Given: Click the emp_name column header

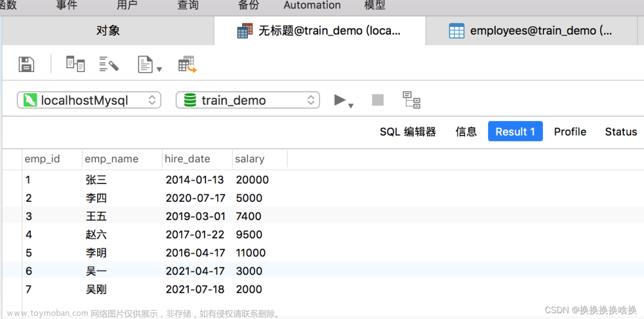Looking at the screenshot, I should [122, 159].
